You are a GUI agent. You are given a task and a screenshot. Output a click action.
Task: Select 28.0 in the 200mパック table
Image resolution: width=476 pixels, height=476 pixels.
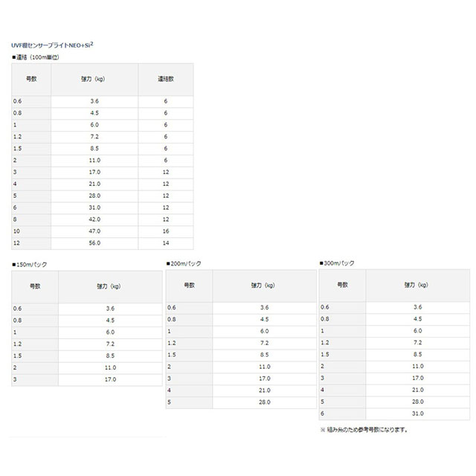pyautogui.click(x=264, y=402)
